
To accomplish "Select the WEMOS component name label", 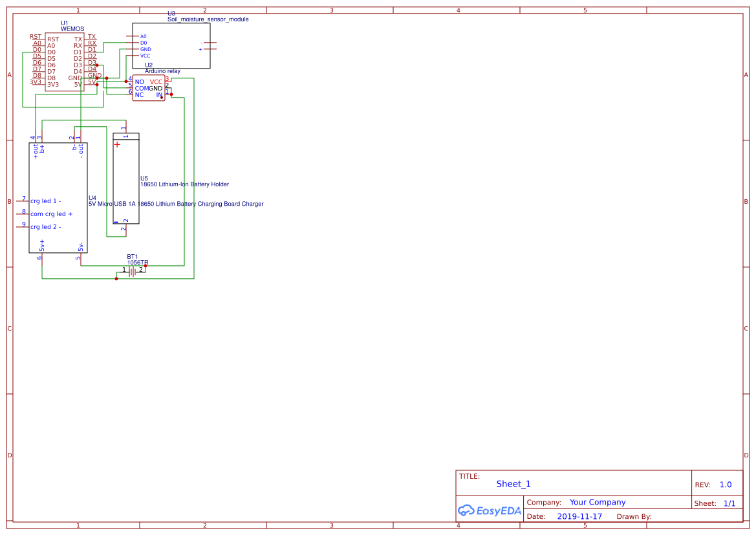I will 72,29.
